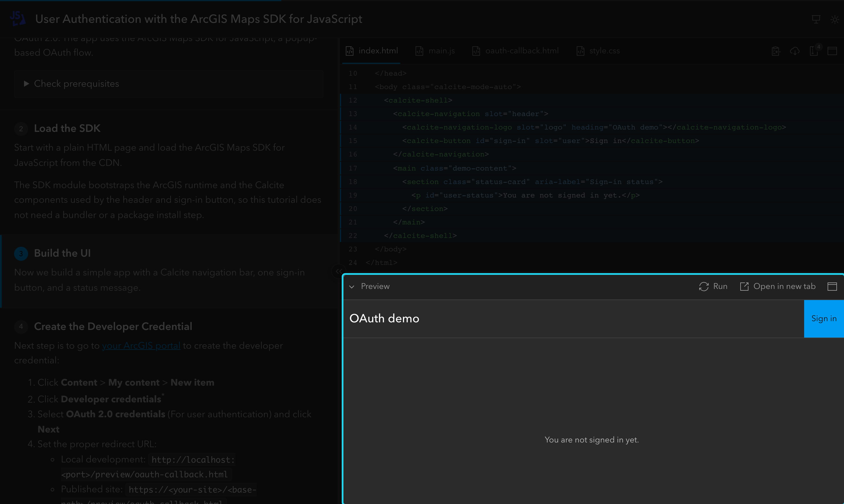Click the zip file icon with badge 4
This screenshot has width=844, height=504.
[814, 51]
